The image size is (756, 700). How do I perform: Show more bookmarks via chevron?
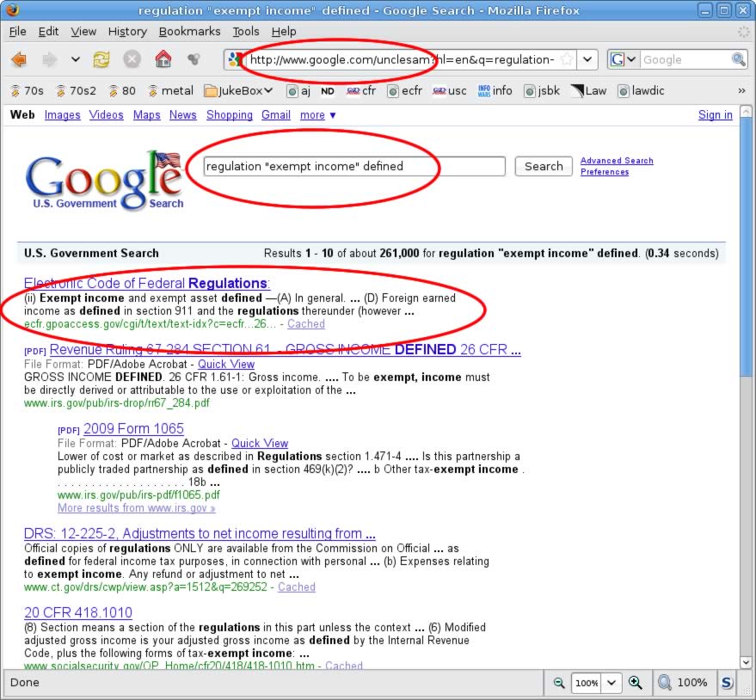tap(741, 90)
